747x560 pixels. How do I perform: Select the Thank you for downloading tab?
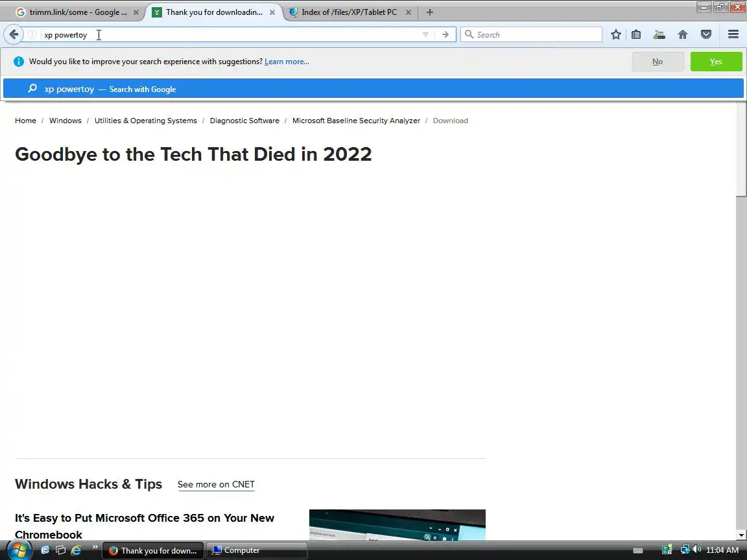pos(214,12)
